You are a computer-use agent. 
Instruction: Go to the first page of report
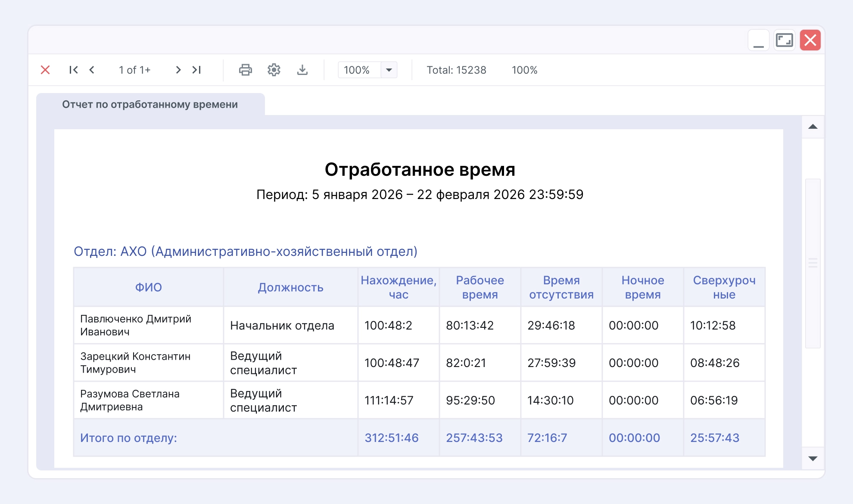[x=74, y=70]
